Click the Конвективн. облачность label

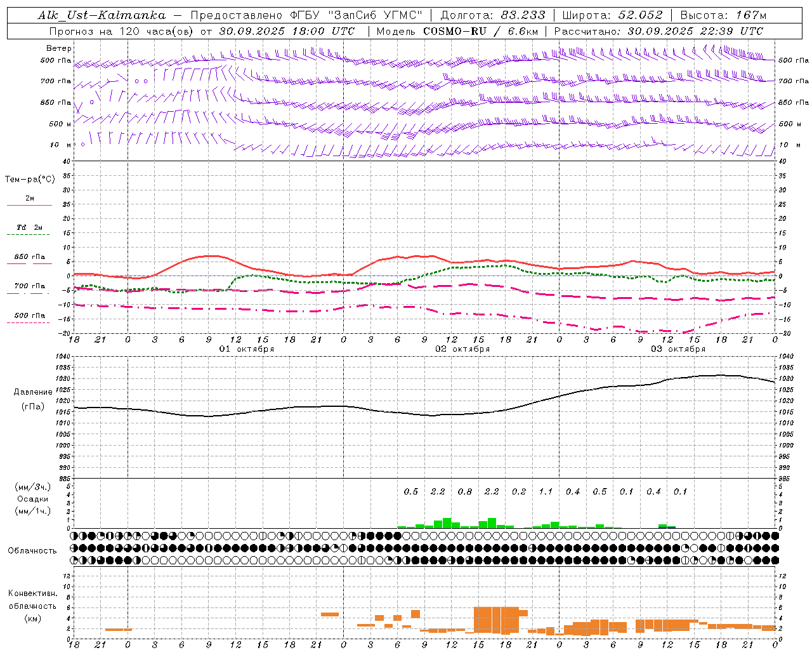pos(32,599)
